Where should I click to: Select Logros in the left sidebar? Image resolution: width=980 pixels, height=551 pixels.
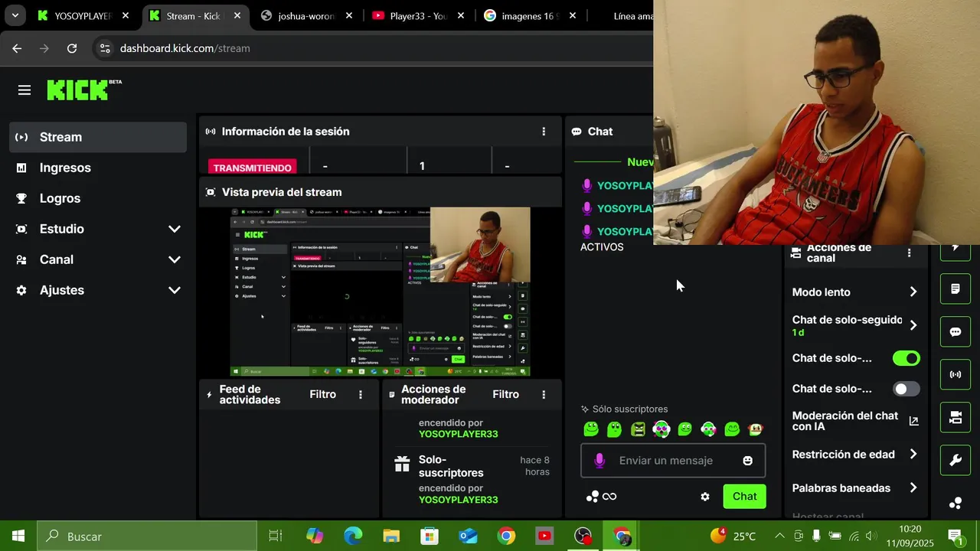pos(98,198)
